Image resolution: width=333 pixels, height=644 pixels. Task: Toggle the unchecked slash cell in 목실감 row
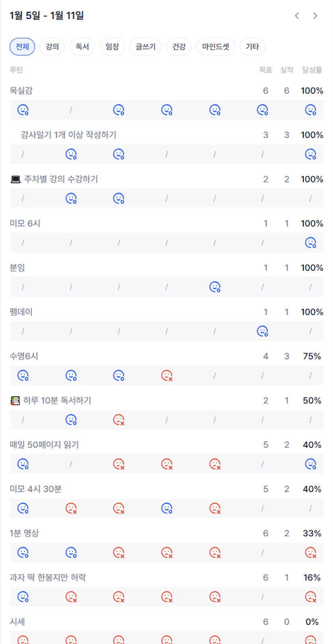[x=71, y=110]
